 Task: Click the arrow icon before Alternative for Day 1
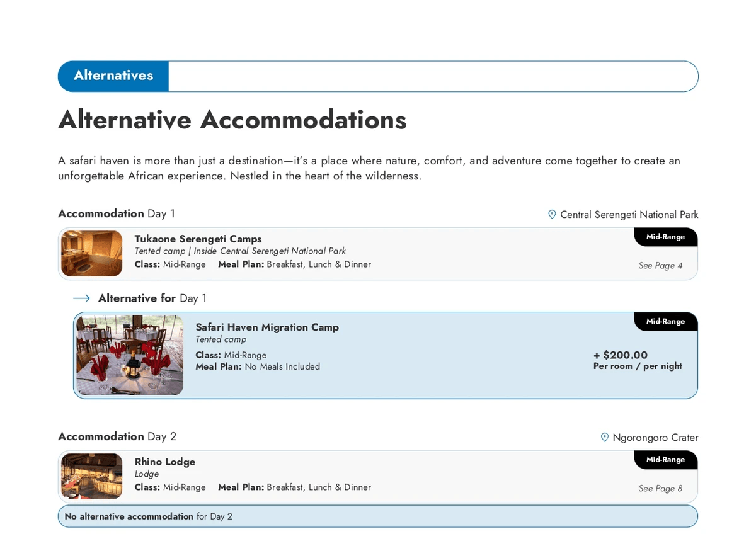[x=81, y=298]
